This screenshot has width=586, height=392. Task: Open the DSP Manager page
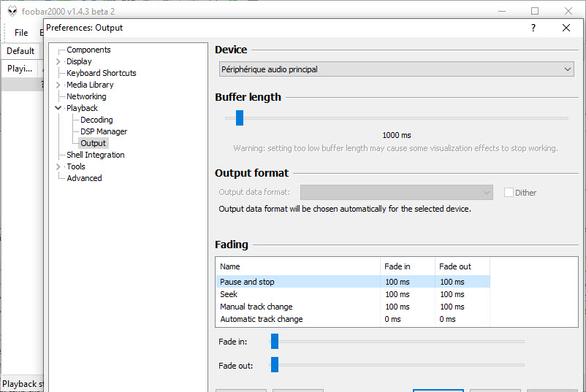pyautogui.click(x=104, y=132)
